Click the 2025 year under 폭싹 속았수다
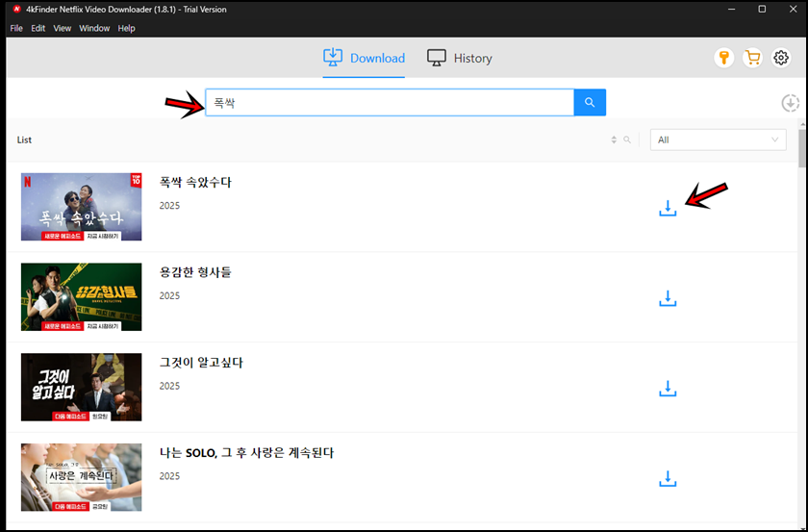Screen dimensions: 808x532 point(169,206)
